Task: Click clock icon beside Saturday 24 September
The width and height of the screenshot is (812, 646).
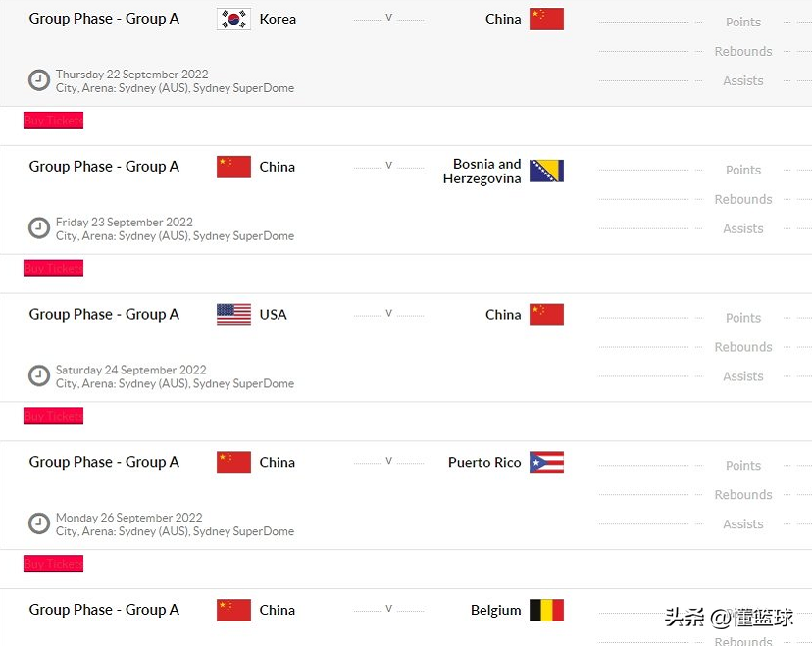Action: [39, 376]
